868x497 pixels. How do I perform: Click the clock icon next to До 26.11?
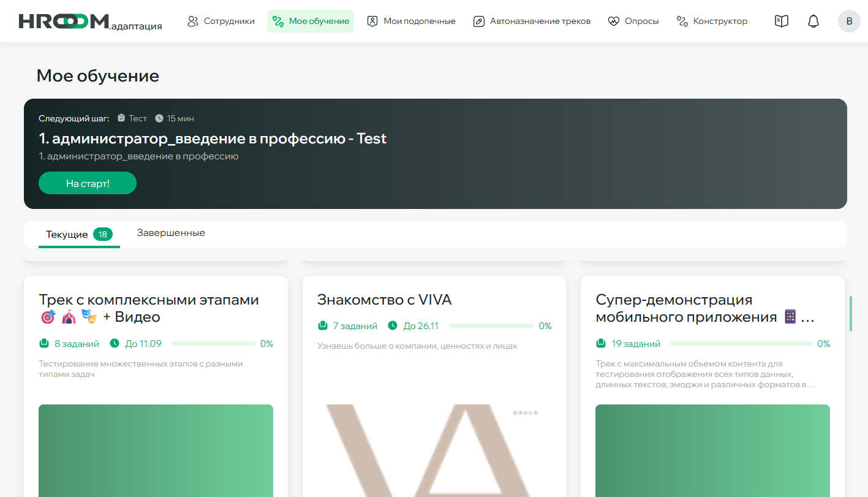(393, 326)
